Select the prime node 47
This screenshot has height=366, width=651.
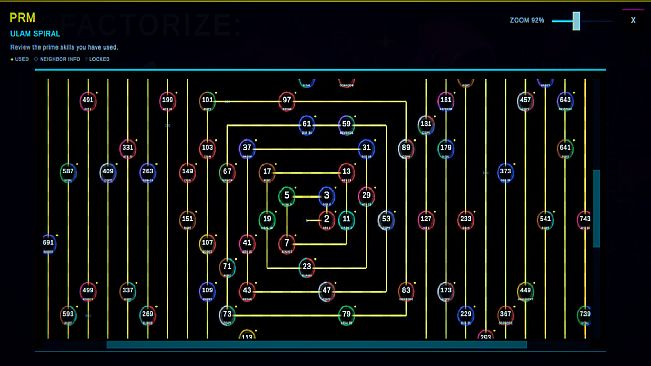tap(327, 291)
